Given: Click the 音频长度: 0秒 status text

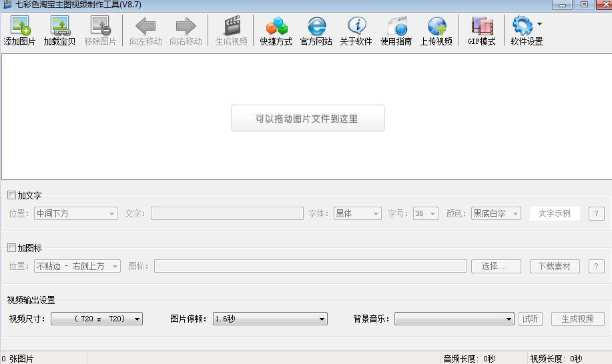Looking at the screenshot, I should 470,359.
